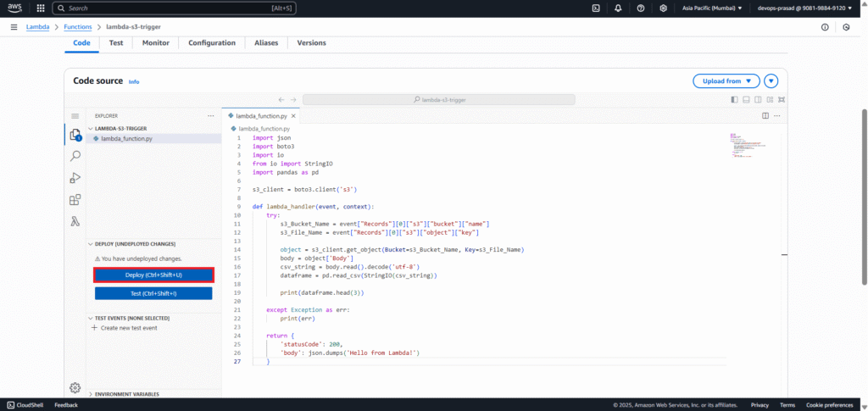Focus the AWS console Search field
This screenshot has height=411, width=868.
pos(175,8)
